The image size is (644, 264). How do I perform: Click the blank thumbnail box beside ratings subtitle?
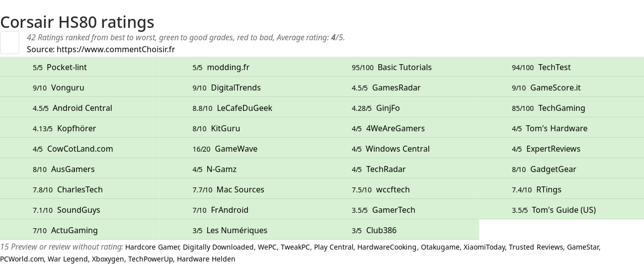pos(9,42)
